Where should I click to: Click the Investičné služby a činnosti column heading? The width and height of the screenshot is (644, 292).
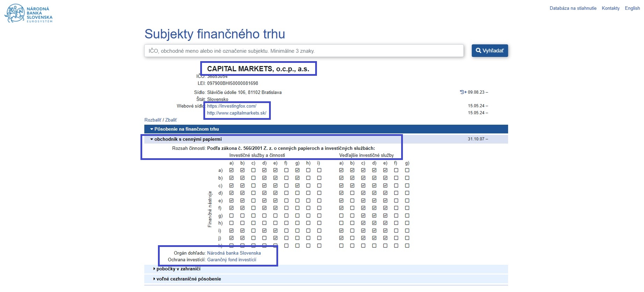[x=257, y=155]
